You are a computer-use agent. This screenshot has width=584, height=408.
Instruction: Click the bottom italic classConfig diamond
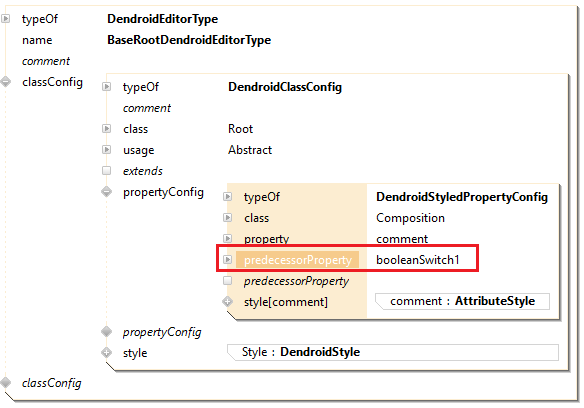pos(6,382)
